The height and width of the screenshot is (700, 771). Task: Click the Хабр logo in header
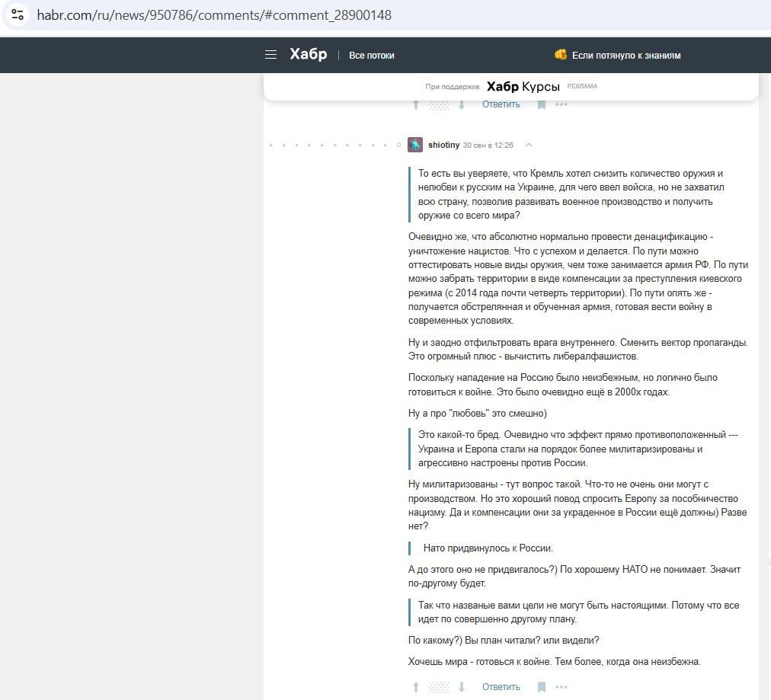(308, 55)
